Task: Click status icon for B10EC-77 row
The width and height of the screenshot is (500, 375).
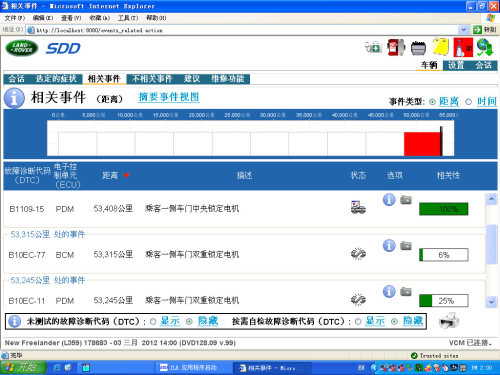Action: coord(358,254)
